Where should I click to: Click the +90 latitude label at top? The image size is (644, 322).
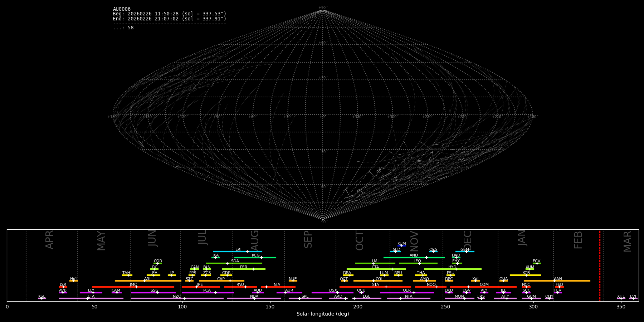tap(322, 8)
